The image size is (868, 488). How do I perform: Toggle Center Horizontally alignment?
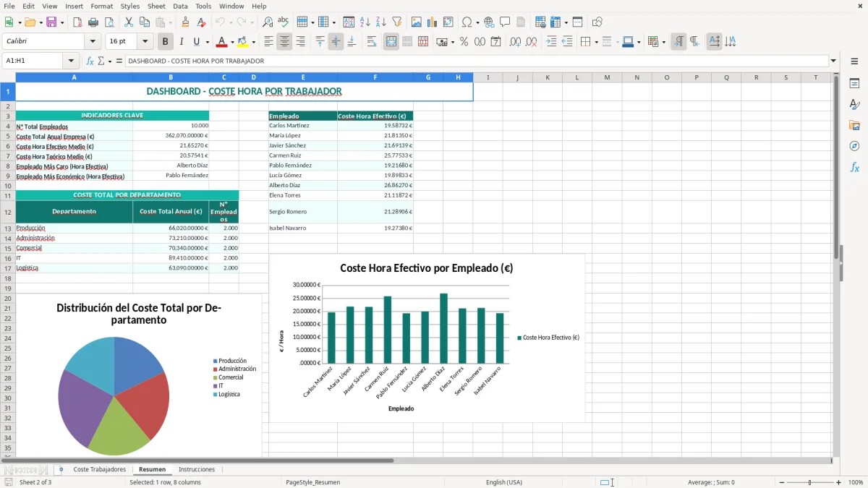(284, 42)
